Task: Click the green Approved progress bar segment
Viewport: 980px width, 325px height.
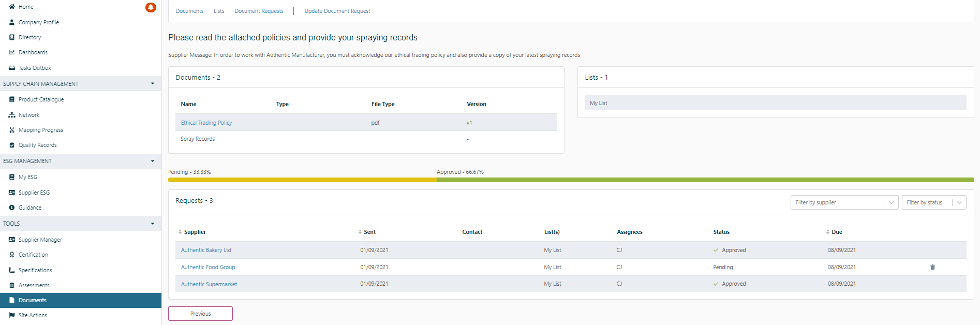Action: pos(705,180)
